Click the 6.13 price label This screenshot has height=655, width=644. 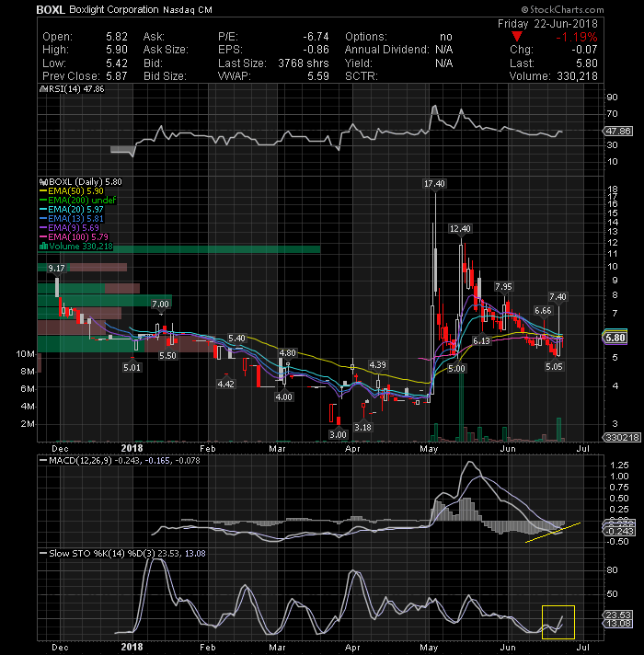(481, 341)
